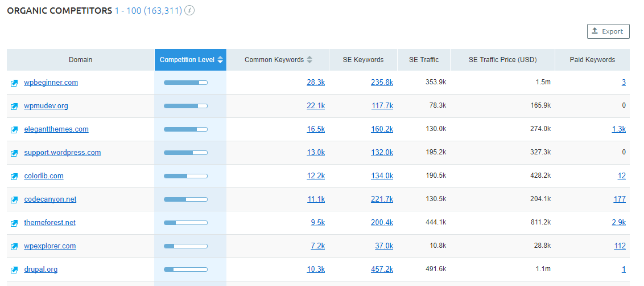Open 117.7k SE keywords for wpmudev.org
Image resolution: width=644 pixels, height=286 pixels.
(x=382, y=106)
